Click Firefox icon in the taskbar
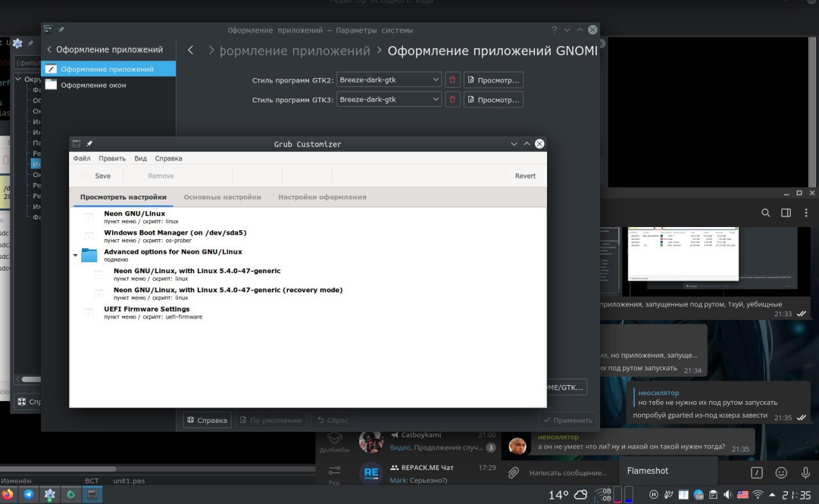819x504 pixels. point(8,494)
